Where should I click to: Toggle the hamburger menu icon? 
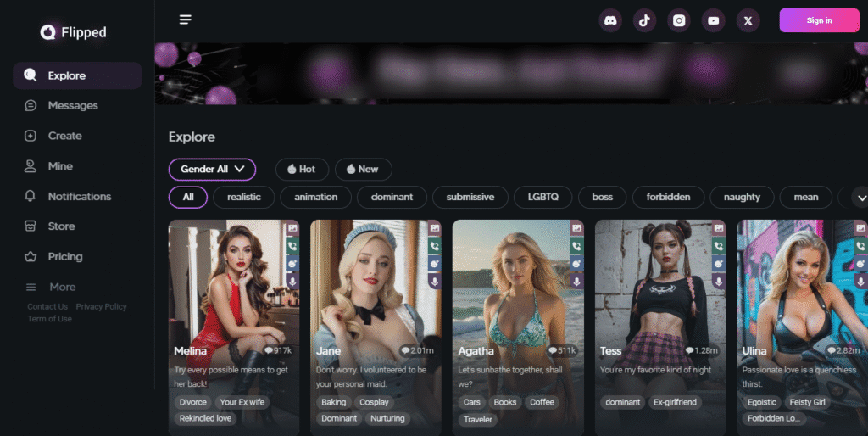[x=186, y=20]
